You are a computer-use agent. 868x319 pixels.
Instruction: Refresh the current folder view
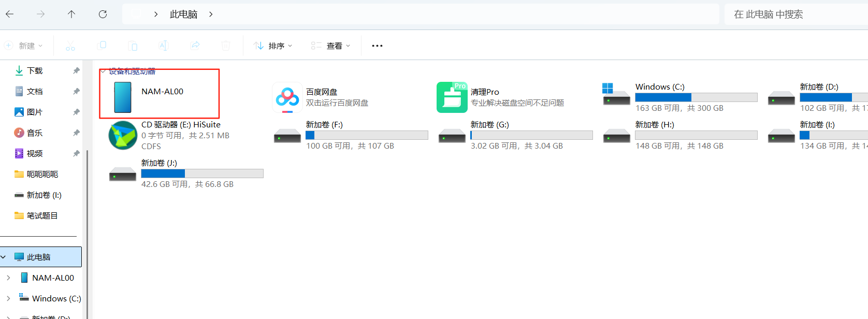tap(103, 14)
